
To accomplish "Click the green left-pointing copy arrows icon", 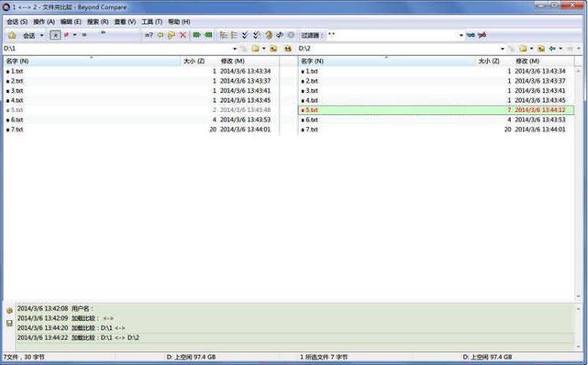I will (x=209, y=35).
